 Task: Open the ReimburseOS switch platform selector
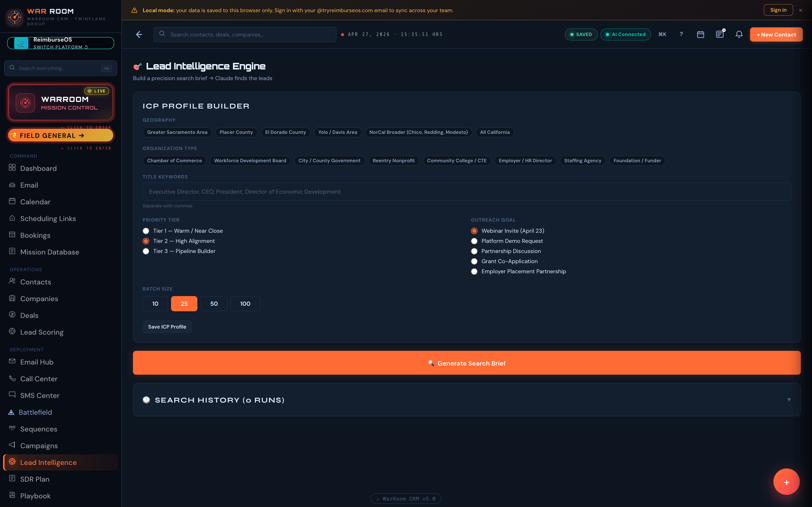[61, 43]
